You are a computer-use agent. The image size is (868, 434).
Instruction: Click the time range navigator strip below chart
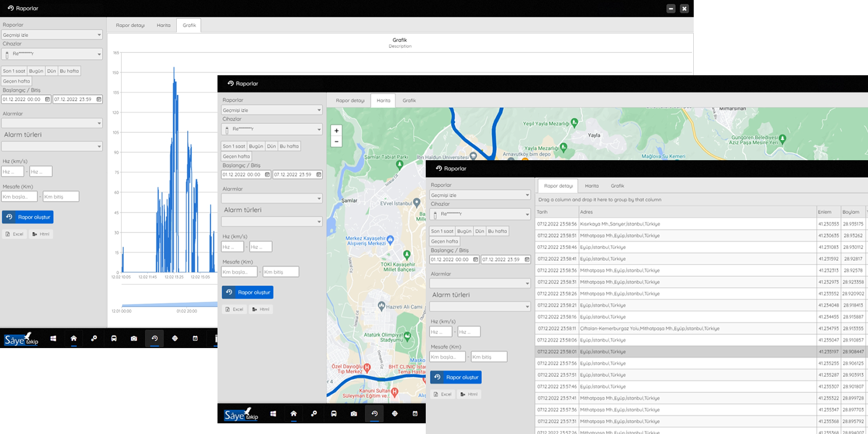pos(165,304)
